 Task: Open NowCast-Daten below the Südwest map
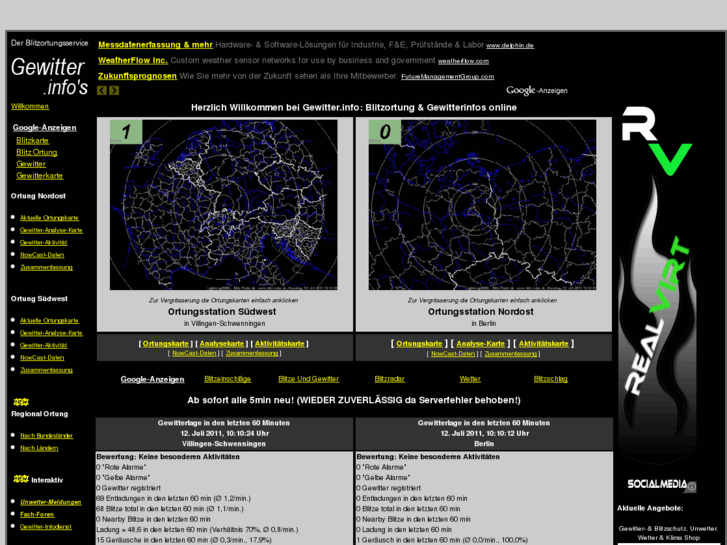coord(194,353)
